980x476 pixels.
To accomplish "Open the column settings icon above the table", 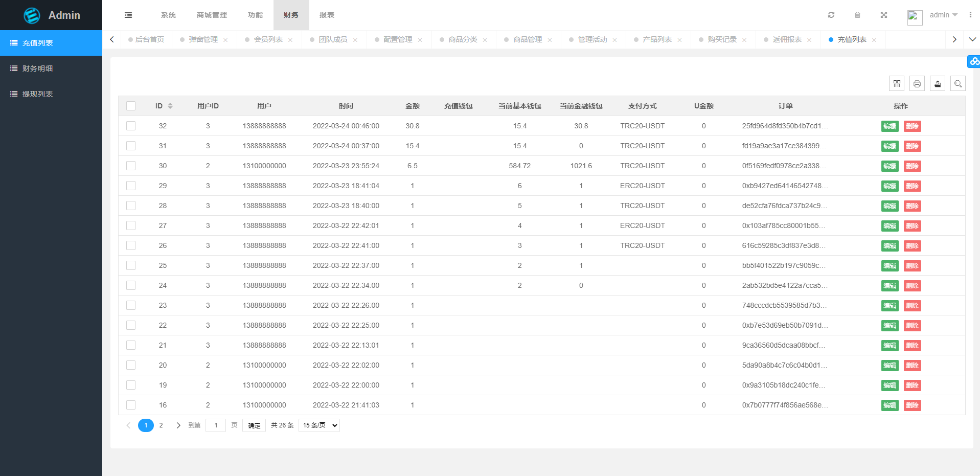I will coord(897,83).
